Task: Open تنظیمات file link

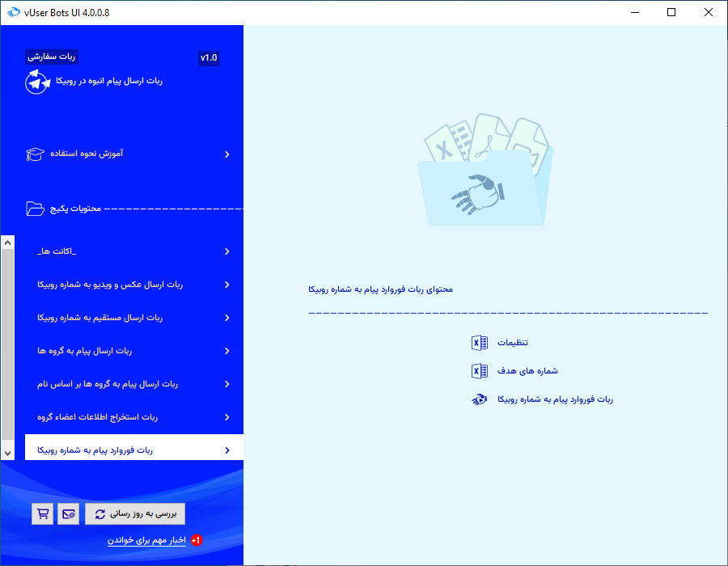Action: pyautogui.click(x=513, y=343)
